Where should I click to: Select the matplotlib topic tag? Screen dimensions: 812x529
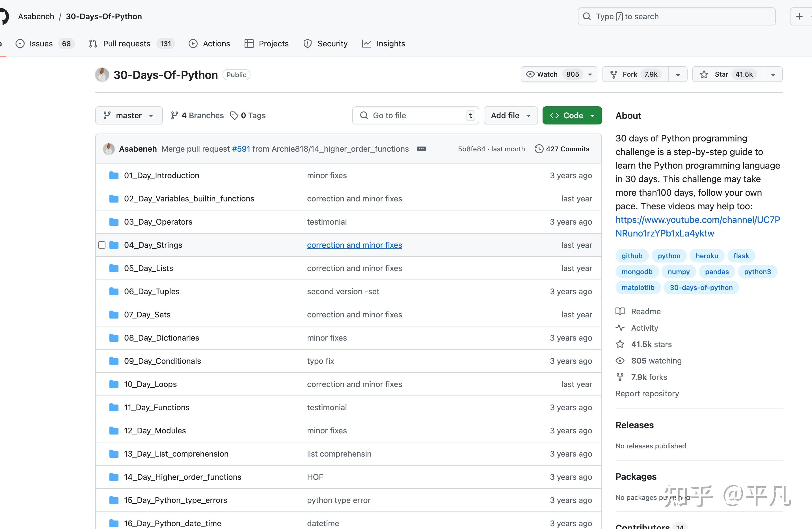[638, 287]
